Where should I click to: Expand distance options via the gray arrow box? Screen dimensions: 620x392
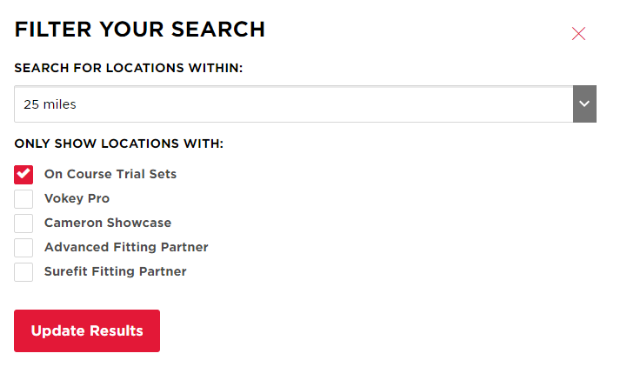pyautogui.click(x=584, y=104)
